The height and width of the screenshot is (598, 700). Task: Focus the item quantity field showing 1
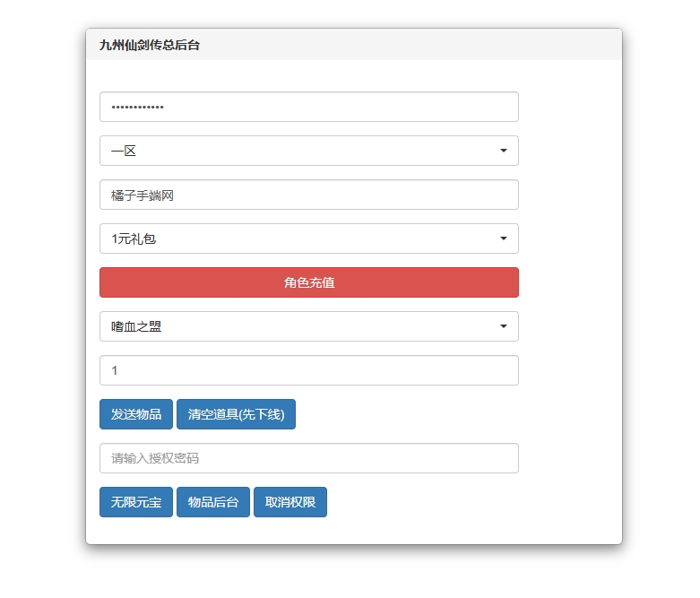click(309, 370)
